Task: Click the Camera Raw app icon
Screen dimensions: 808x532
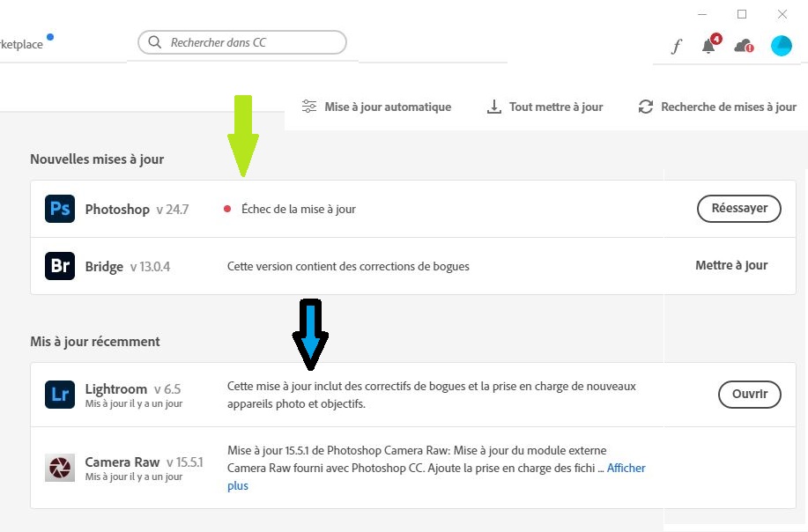Action: tap(60, 468)
